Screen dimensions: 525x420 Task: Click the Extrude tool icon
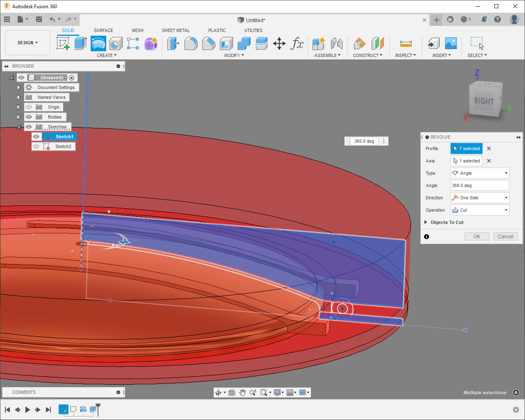[x=80, y=43]
